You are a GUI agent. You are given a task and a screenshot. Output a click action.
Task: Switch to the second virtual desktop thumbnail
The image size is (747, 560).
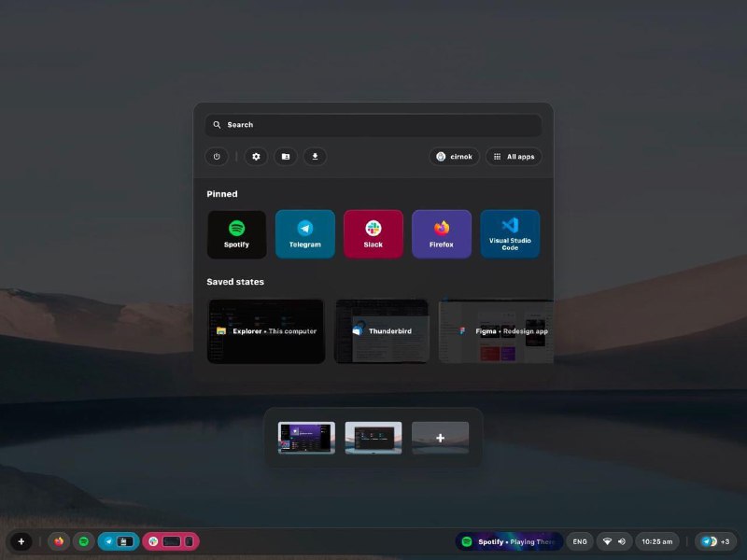(x=373, y=438)
